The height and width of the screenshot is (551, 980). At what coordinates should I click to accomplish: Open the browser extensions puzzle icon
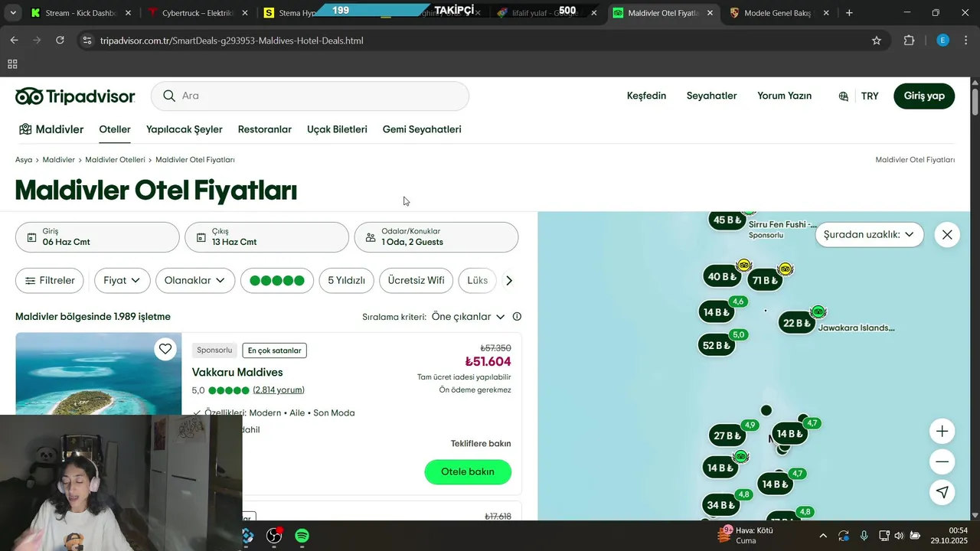(910, 41)
